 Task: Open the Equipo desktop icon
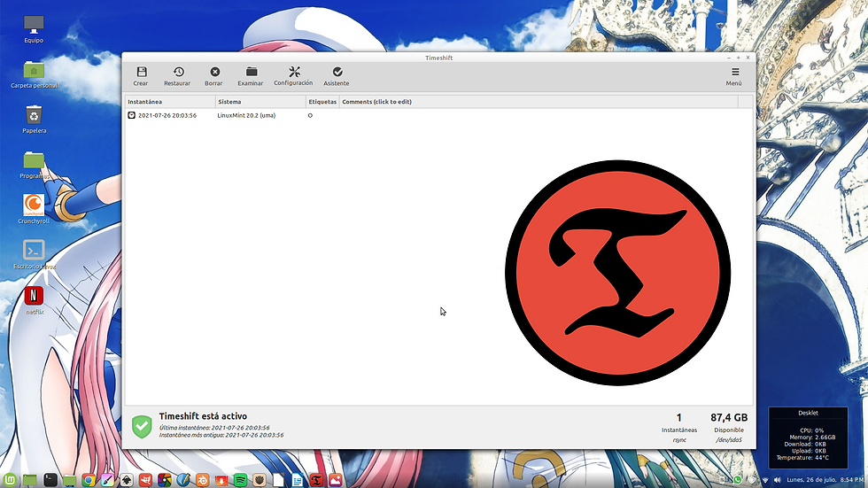coord(34,28)
